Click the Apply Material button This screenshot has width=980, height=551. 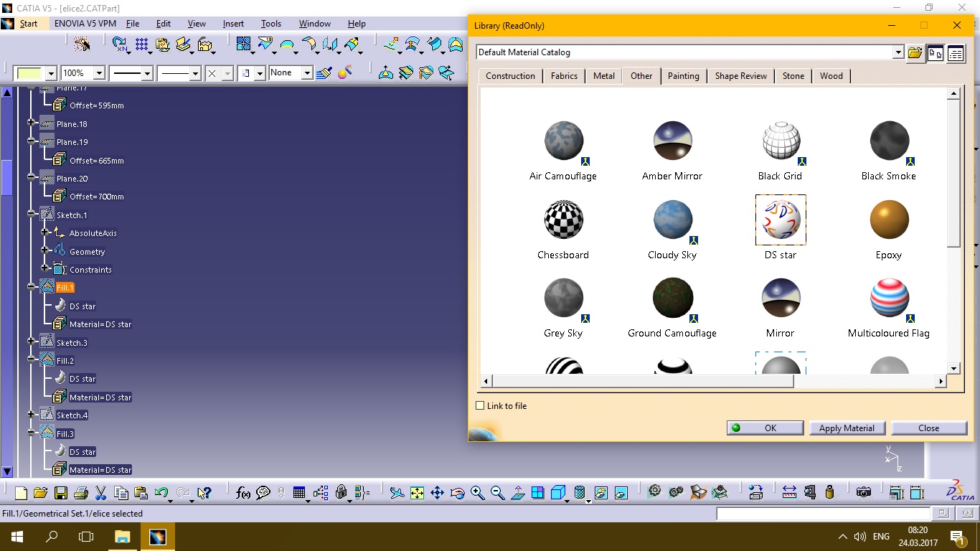click(847, 428)
